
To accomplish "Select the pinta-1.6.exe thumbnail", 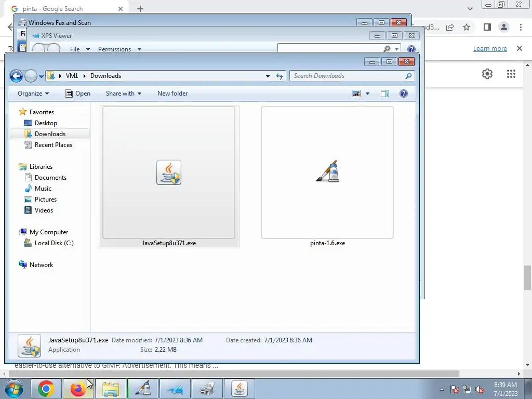I will tap(327, 172).
